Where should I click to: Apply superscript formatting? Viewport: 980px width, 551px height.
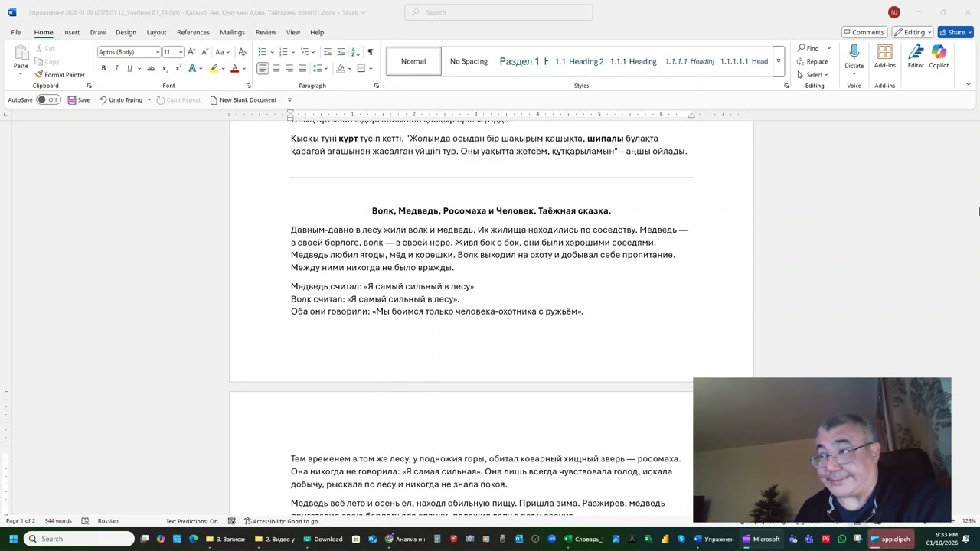178,68
